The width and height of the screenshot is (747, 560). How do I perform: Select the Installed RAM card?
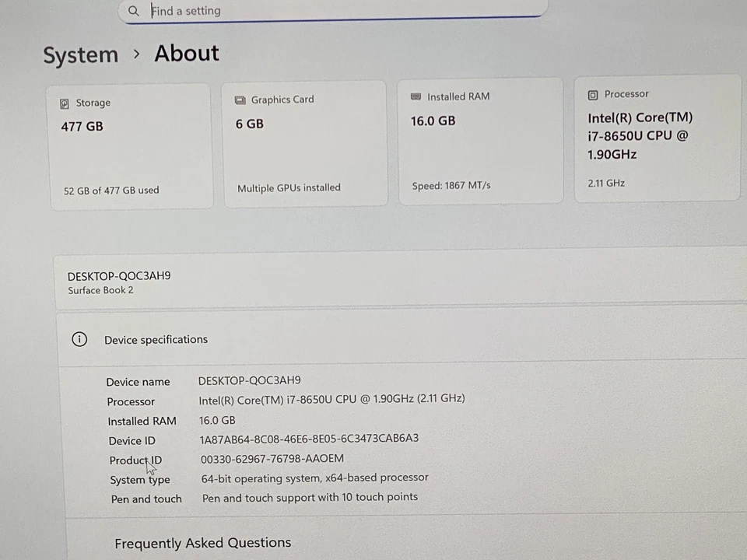(480, 140)
